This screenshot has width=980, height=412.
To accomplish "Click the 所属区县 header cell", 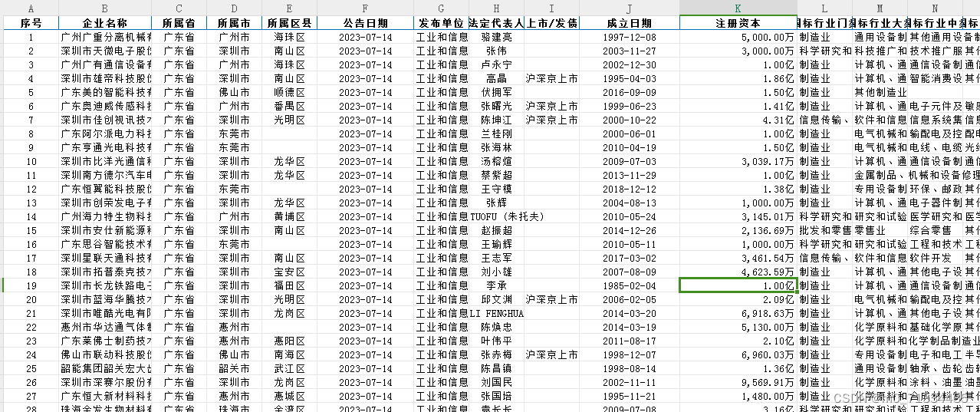I will pyautogui.click(x=289, y=23).
